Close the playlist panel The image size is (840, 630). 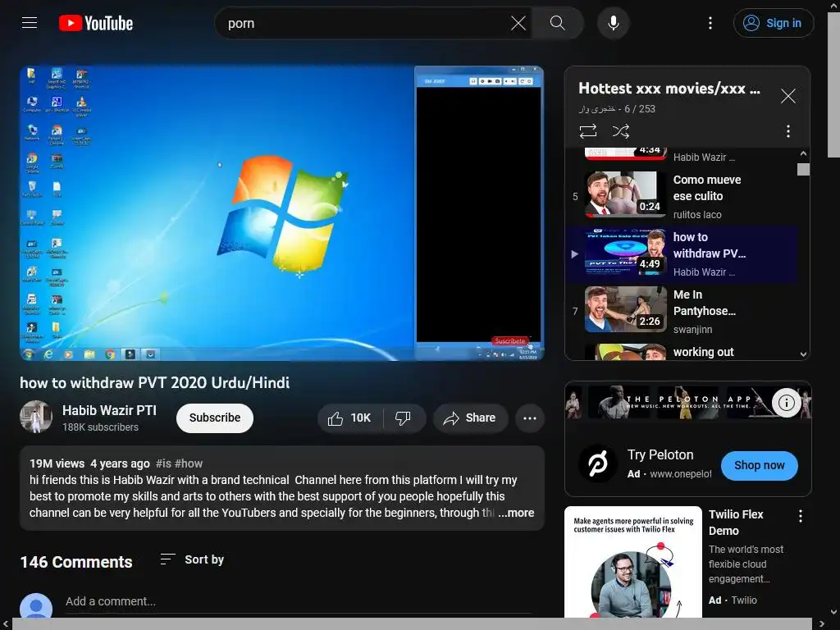pyautogui.click(x=788, y=96)
